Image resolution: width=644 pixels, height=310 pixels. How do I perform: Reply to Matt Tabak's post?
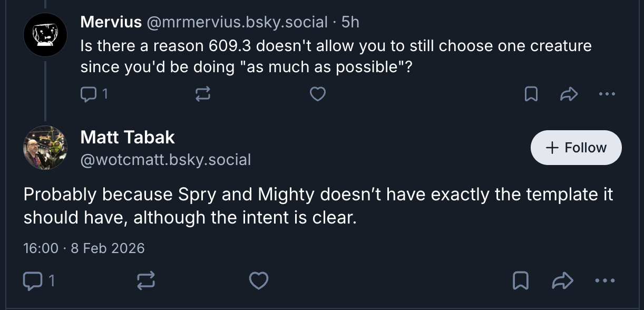34,282
